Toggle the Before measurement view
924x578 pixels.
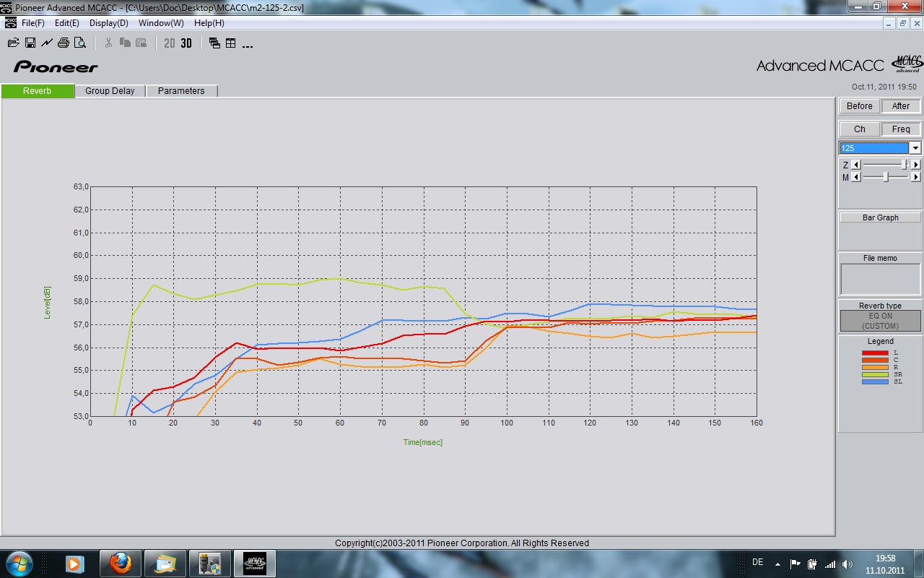(859, 106)
